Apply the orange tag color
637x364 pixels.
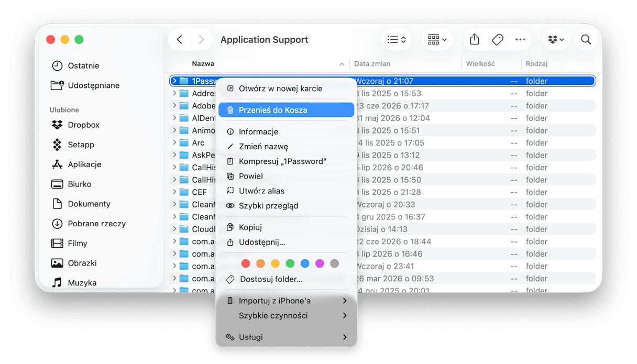pos(260,263)
